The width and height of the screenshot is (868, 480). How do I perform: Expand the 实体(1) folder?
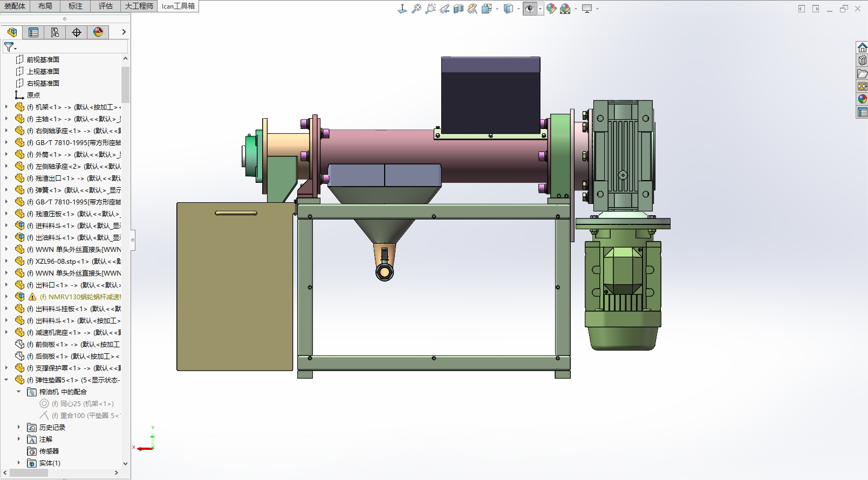click(19, 463)
